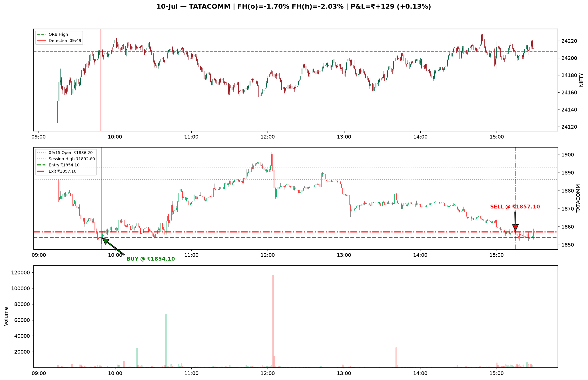Click the 24220 tick on NIFTY axis

click(568, 41)
